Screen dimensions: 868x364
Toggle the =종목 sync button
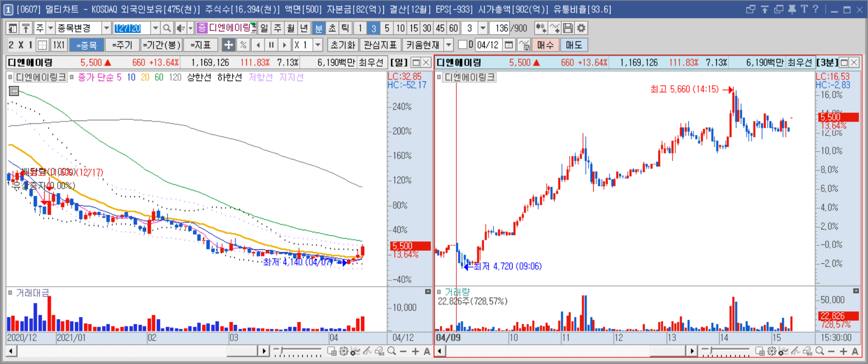pyautogui.click(x=87, y=45)
